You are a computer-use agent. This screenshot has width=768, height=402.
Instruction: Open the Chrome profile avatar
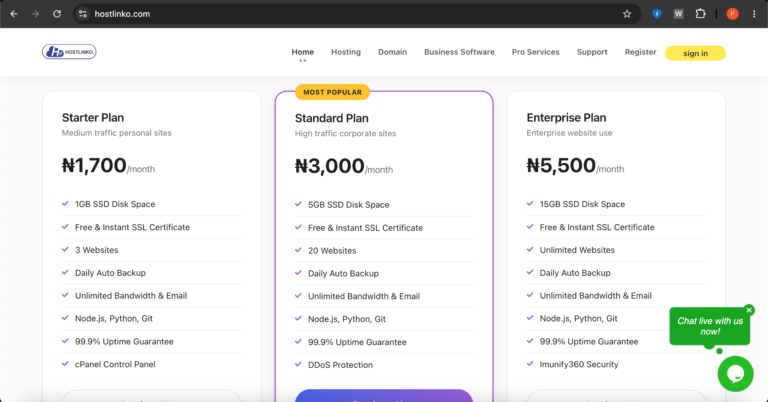point(732,14)
